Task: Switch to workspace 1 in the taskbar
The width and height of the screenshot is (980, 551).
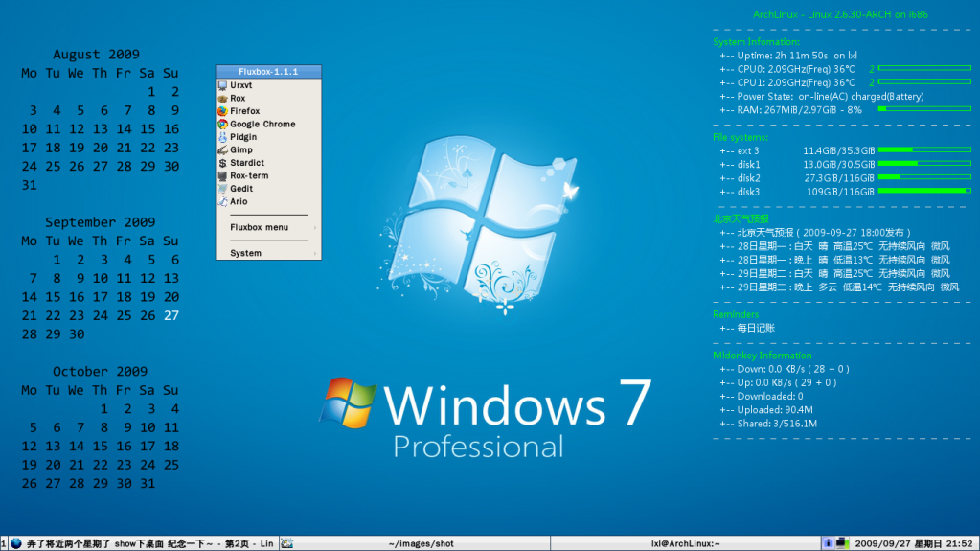Action: coord(4,543)
